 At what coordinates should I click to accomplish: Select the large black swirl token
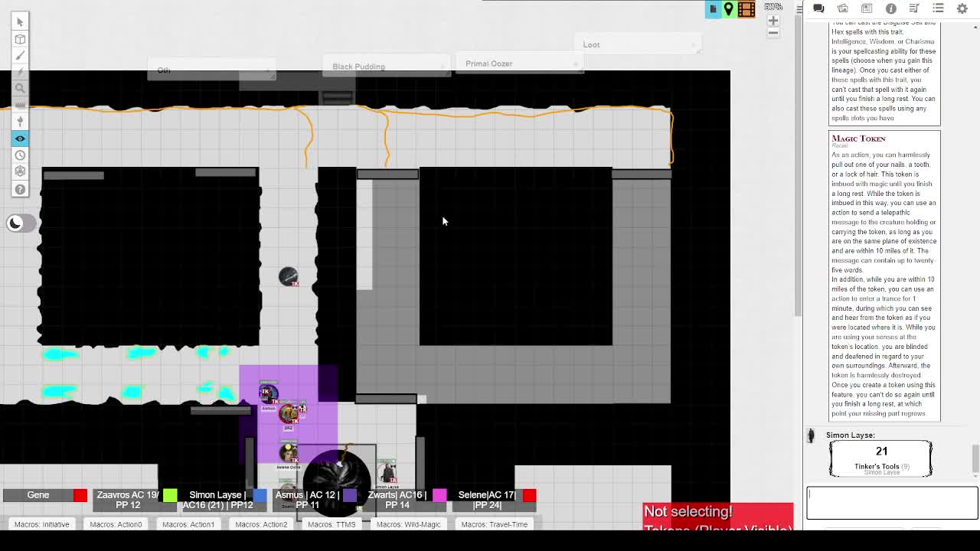[337, 482]
